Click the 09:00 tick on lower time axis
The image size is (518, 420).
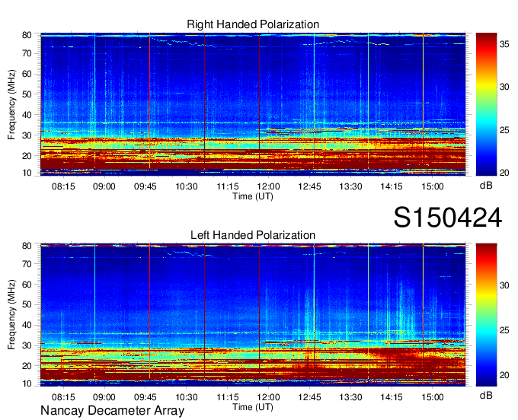click(104, 397)
